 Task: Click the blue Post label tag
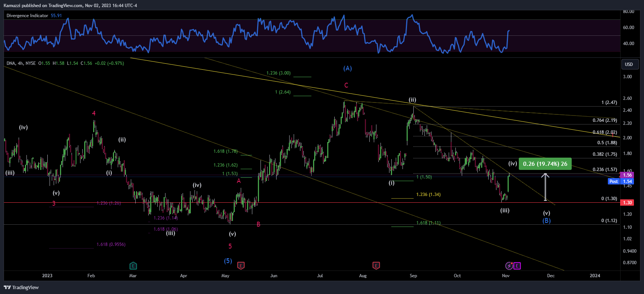click(x=614, y=181)
